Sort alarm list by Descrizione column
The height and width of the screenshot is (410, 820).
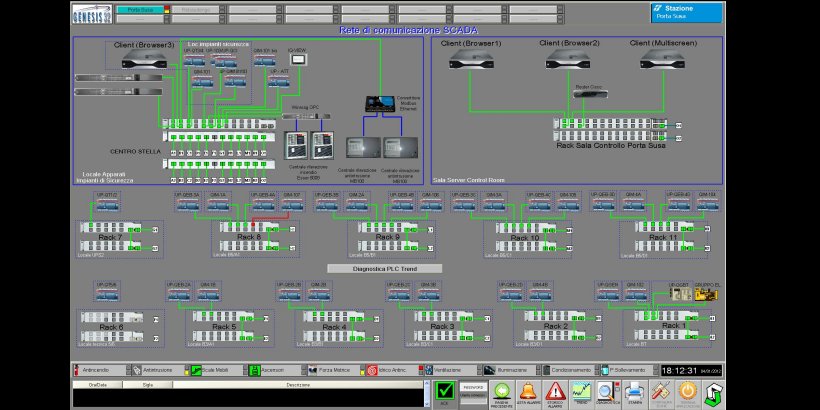click(297, 385)
